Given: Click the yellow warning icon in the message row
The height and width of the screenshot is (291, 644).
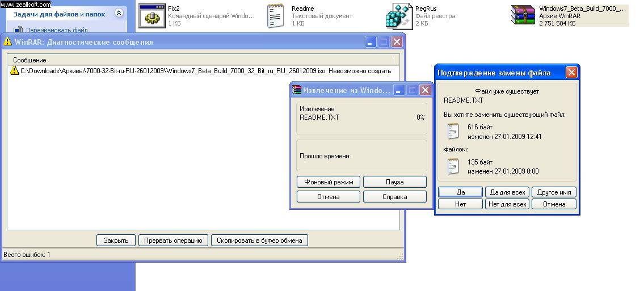Looking at the screenshot, I should point(14,71).
